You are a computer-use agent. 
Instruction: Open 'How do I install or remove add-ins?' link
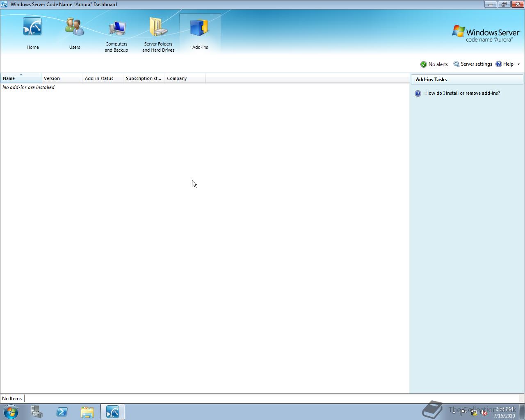point(462,93)
